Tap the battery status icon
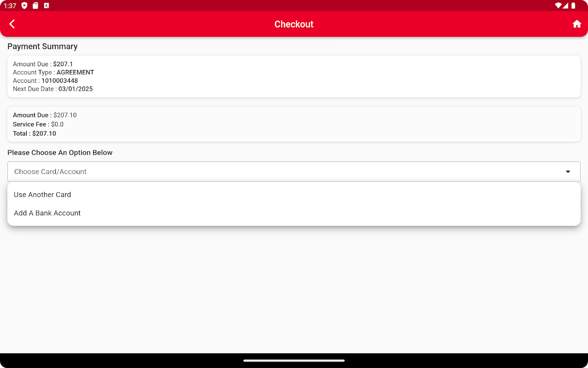The height and width of the screenshot is (368, 588). coord(573,6)
